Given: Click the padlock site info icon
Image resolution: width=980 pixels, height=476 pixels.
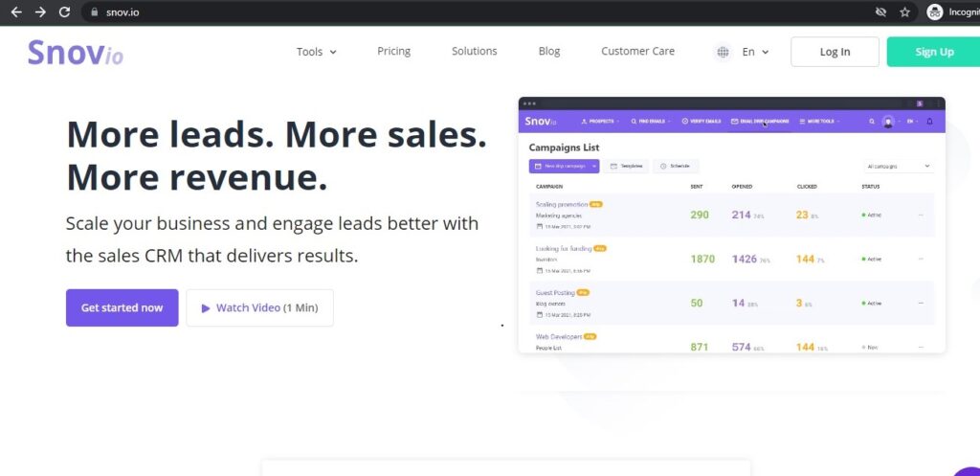Looking at the screenshot, I should 94,12.
